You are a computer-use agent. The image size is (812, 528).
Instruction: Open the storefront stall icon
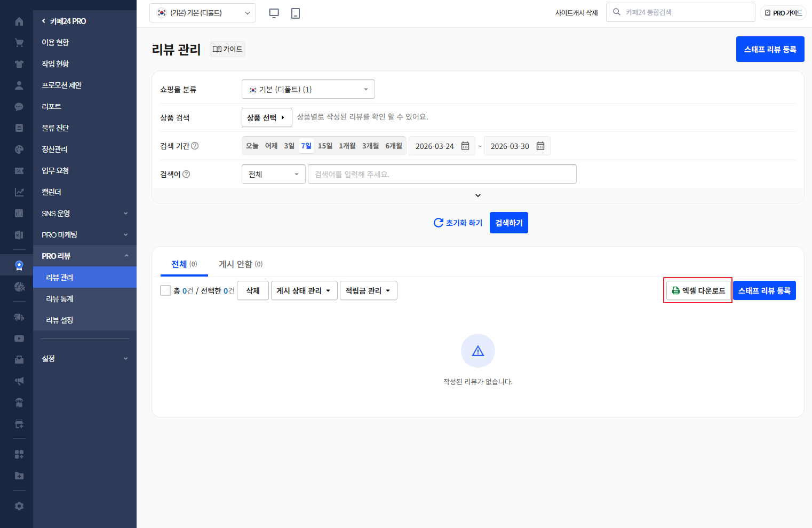click(x=19, y=403)
